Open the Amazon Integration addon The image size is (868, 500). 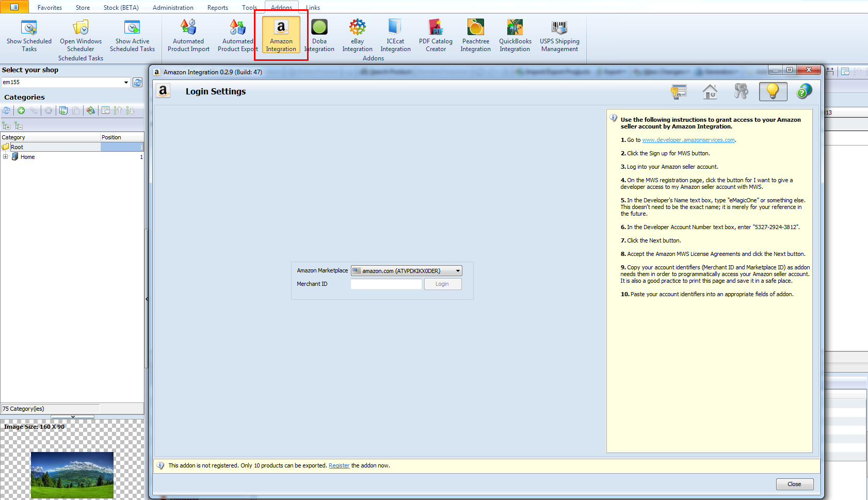point(281,35)
